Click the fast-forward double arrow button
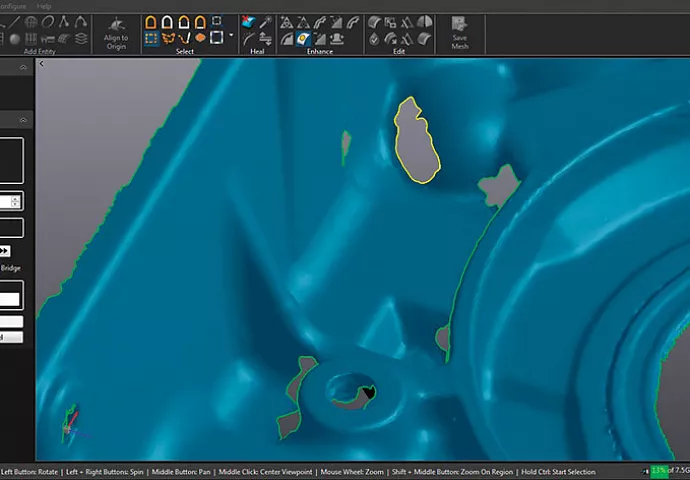 pyautogui.click(x=5, y=251)
